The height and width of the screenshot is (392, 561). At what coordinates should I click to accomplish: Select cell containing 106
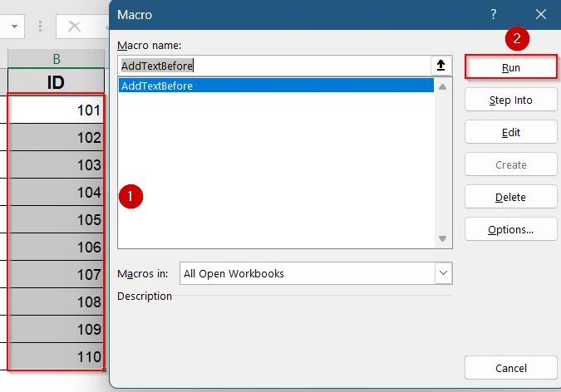coord(57,247)
